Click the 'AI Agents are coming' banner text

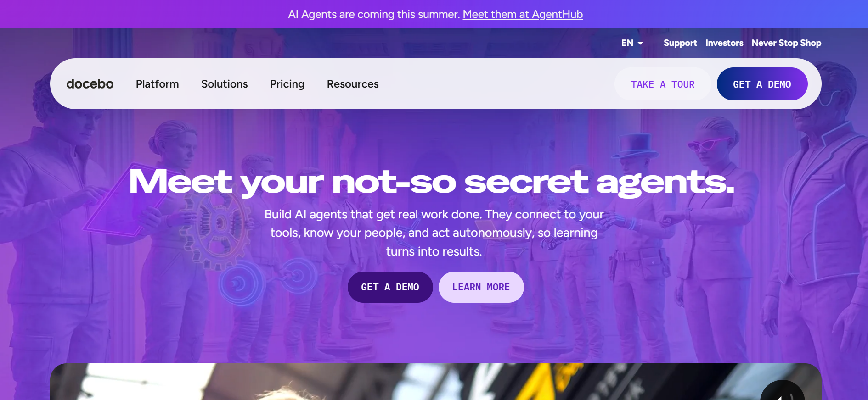tap(374, 14)
